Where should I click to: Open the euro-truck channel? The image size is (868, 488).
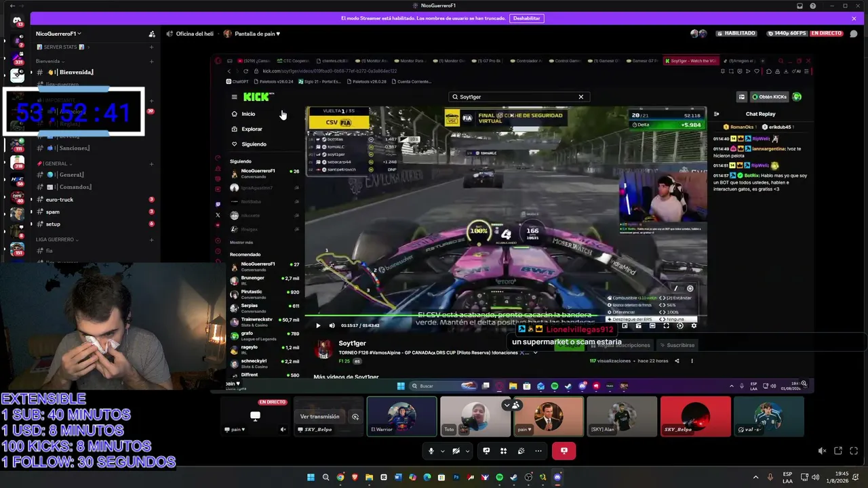(x=95, y=199)
